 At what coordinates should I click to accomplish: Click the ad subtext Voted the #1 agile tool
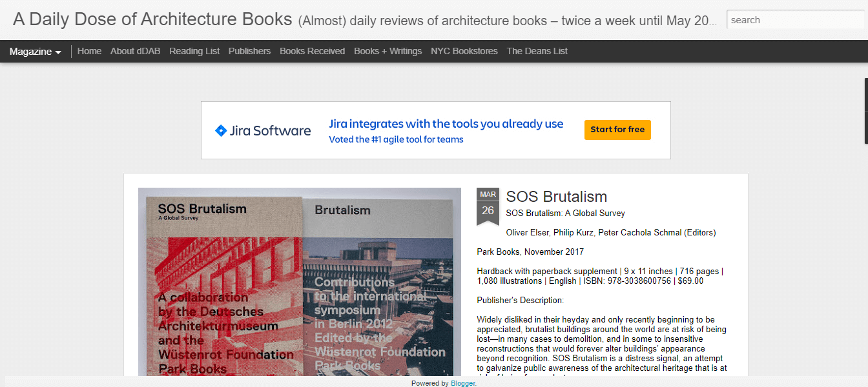tap(396, 139)
